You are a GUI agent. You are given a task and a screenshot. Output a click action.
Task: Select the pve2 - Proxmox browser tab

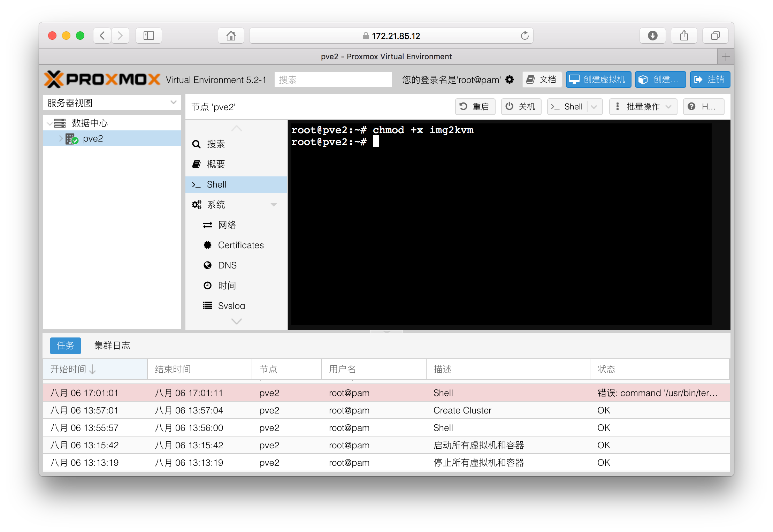pos(378,57)
